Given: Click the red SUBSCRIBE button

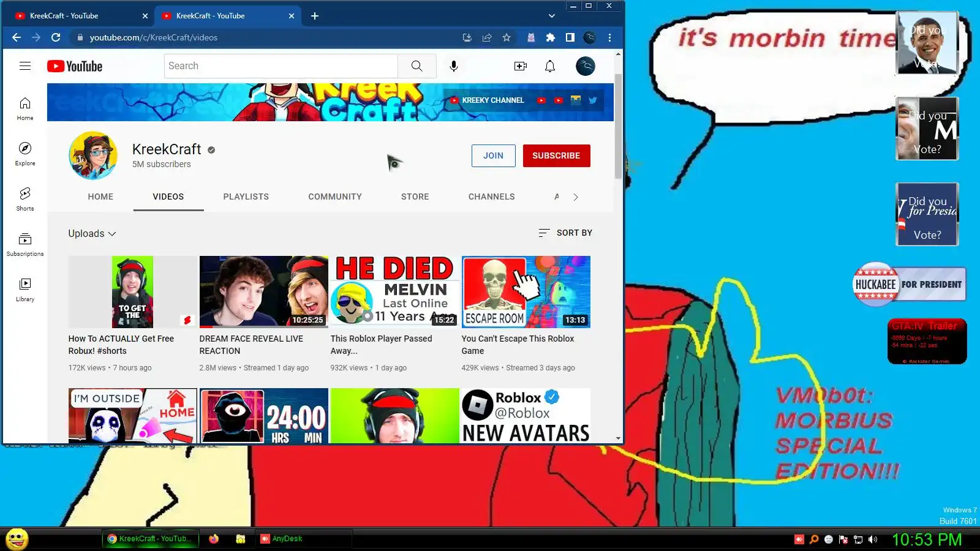Looking at the screenshot, I should click(556, 156).
